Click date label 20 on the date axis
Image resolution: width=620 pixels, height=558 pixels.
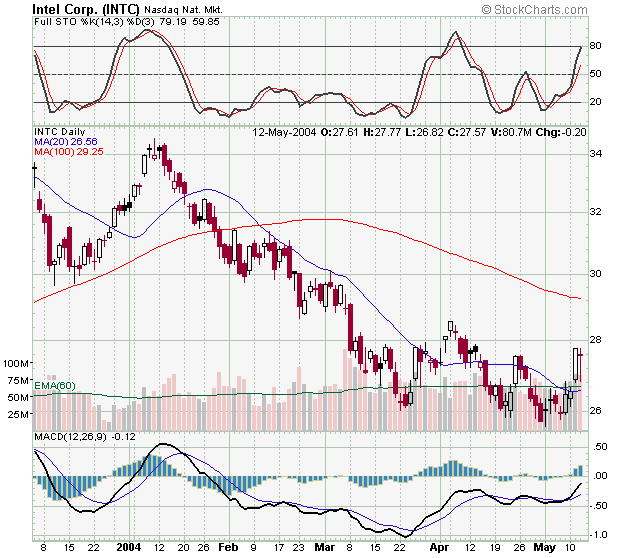tap(183, 547)
